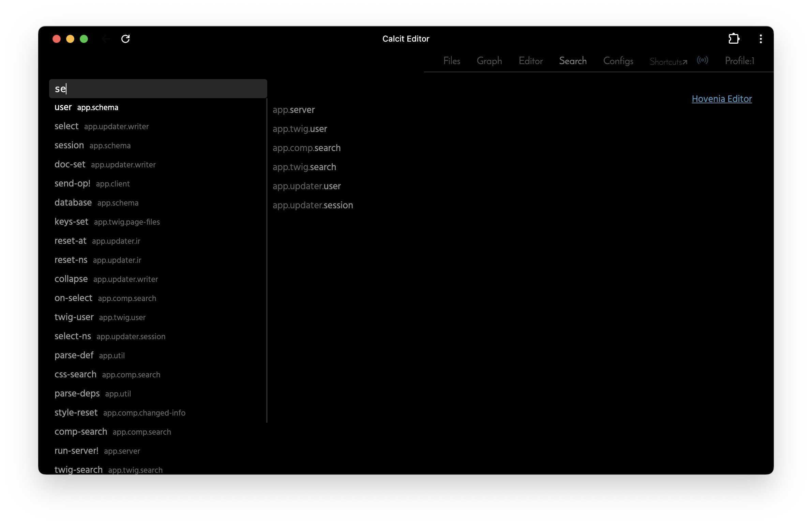The width and height of the screenshot is (812, 525).
Task: Click app.updater.session result
Action: tap(313, 205)
